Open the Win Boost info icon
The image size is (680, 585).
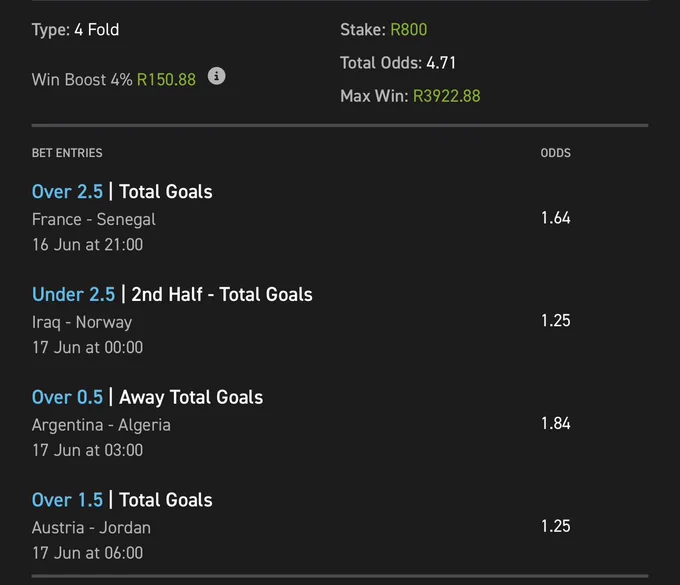click(216, 76)
